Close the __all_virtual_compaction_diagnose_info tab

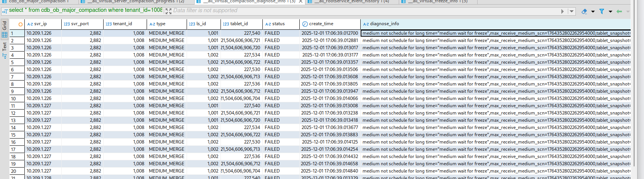pyautogui.click(x=300, y=2)
